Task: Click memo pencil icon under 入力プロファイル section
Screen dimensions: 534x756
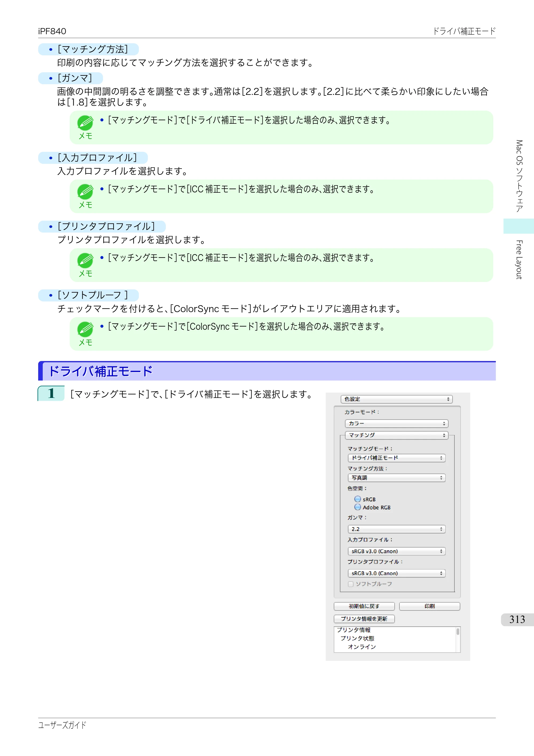Action: [85, 192]
